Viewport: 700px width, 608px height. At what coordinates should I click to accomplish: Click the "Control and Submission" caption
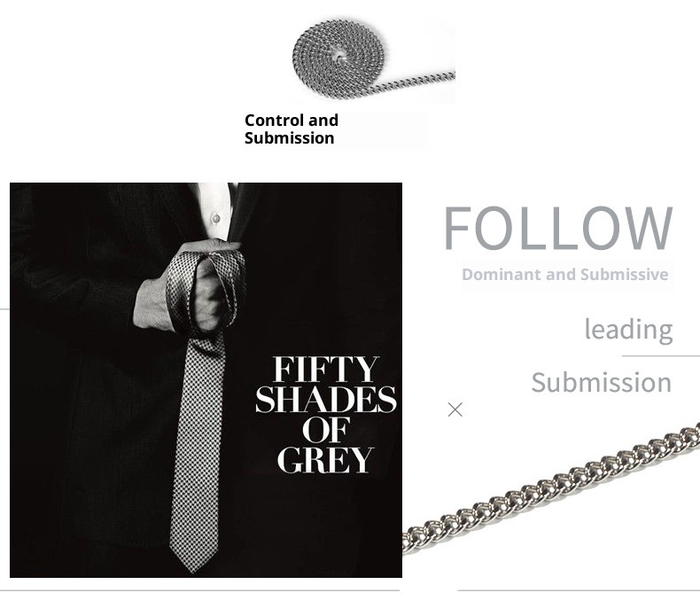pyautogui.click(x=291, y=129)
